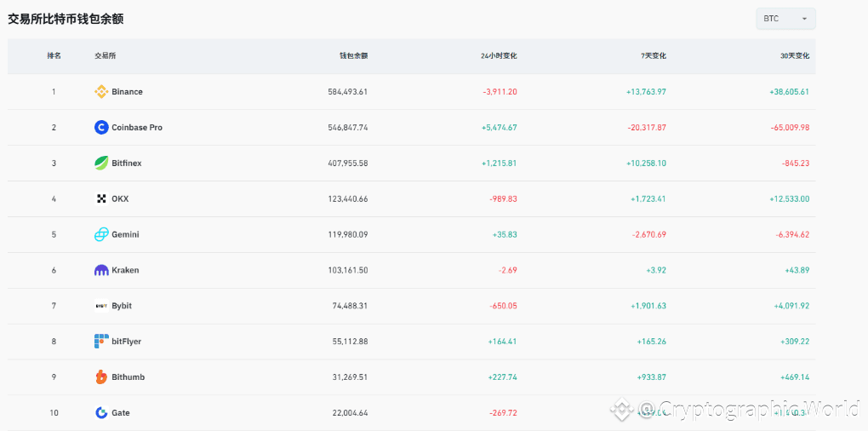868x431 pixels.
Task: Click the OKX logo icon
Action: tap(101, 199)
